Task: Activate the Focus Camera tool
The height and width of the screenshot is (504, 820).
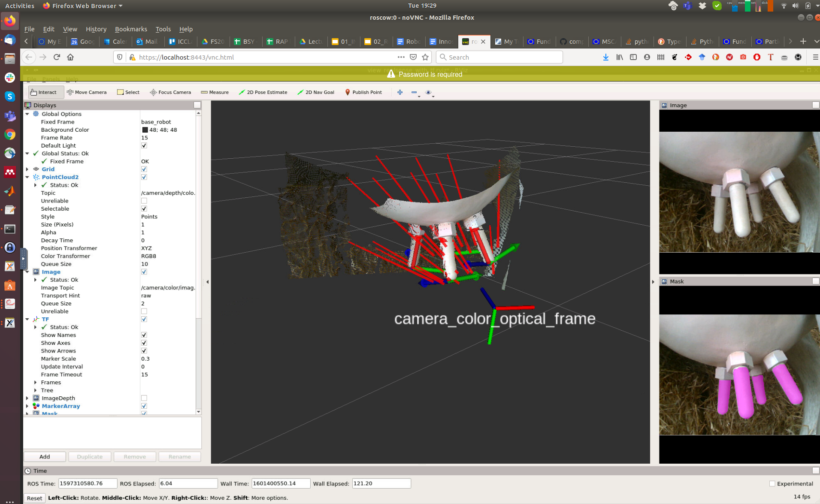Action: pos(170,92)
